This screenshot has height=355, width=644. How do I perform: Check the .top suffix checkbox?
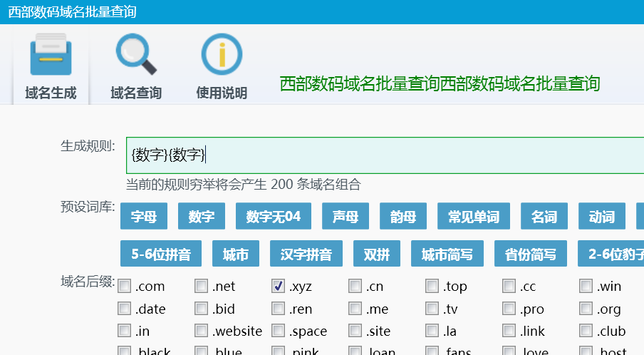click(x=432, y=287)
